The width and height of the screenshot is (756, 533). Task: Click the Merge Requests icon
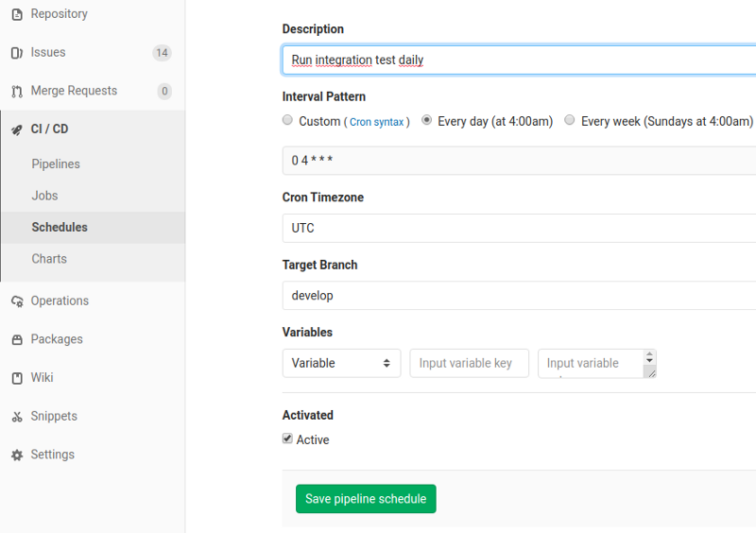(x=16, y=92)
